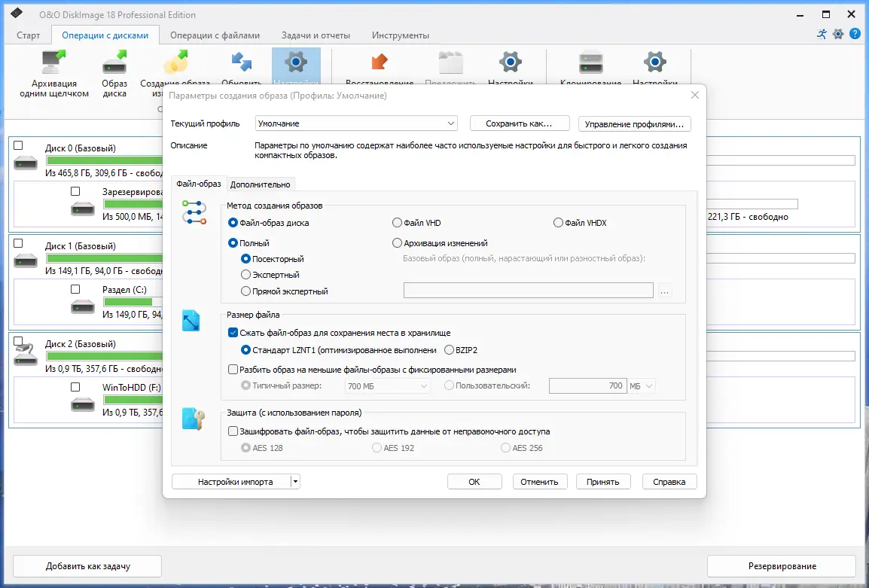This screenshot has width=869, height=588.
Task: Open the Справка button
Action: (669, 482)
